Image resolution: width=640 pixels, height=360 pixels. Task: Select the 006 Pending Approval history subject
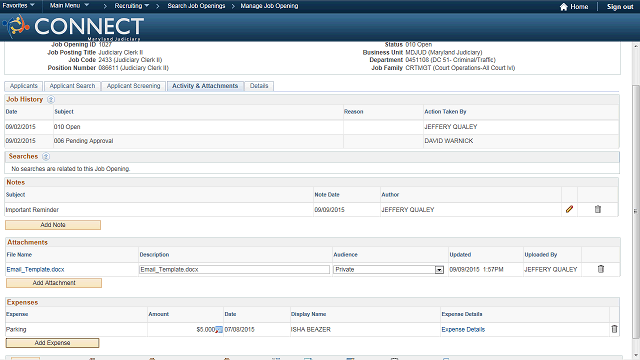tap(83, 141)
